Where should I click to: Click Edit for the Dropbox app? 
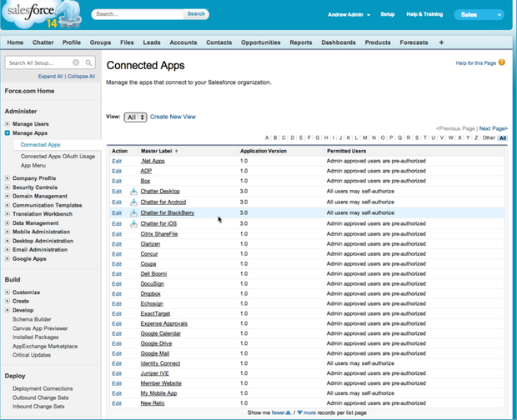117,294
